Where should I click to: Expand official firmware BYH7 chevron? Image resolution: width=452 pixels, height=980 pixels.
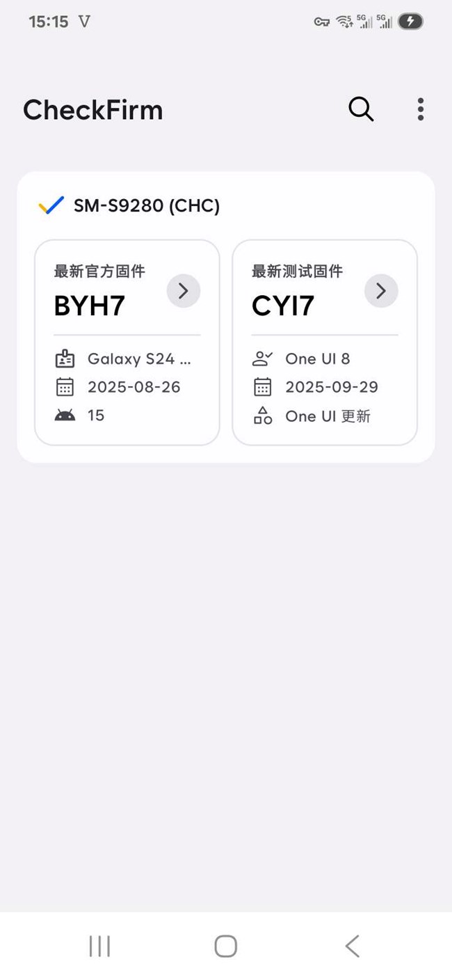point(184,291)
